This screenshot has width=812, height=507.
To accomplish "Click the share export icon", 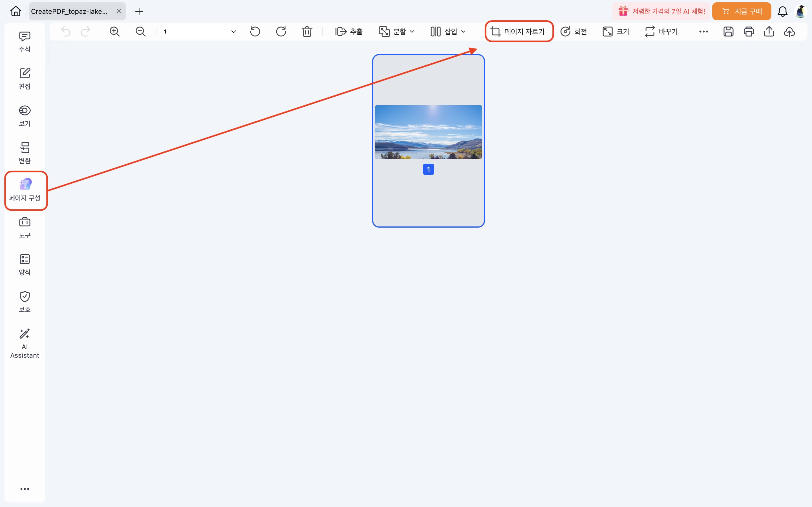I will pos(769,32).
